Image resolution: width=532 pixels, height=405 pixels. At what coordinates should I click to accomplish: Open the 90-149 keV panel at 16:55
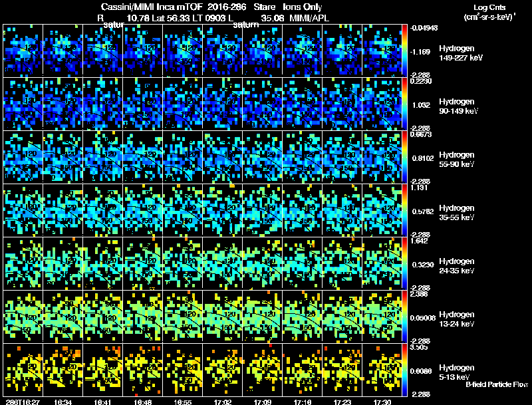[183, 103]
